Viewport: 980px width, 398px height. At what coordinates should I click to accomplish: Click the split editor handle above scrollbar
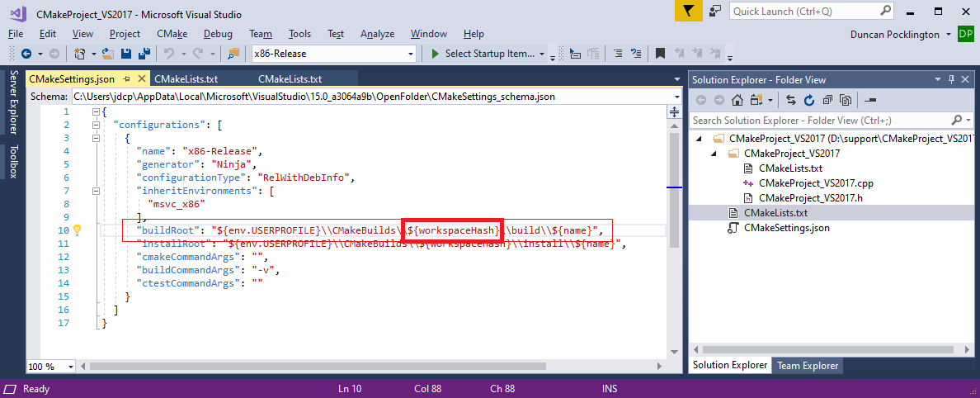(x=675, y=112)
